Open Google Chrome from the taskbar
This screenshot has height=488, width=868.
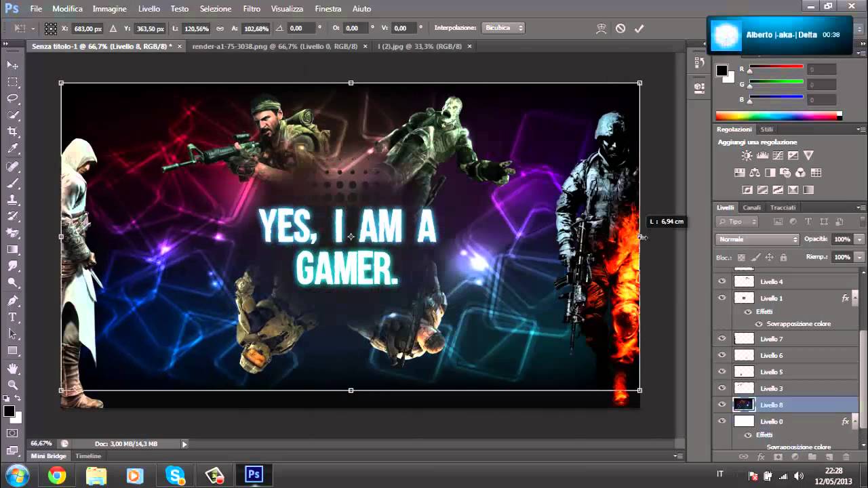[x=57, y=475]
